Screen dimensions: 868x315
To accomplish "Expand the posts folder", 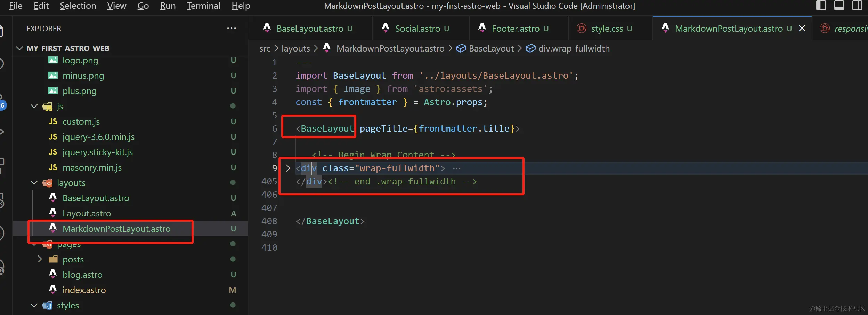I will click(x=40, y=259).
